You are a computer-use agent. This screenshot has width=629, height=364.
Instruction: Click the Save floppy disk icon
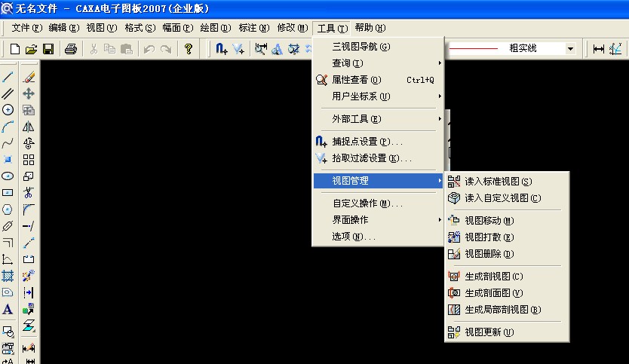click(x=48, y=49)
